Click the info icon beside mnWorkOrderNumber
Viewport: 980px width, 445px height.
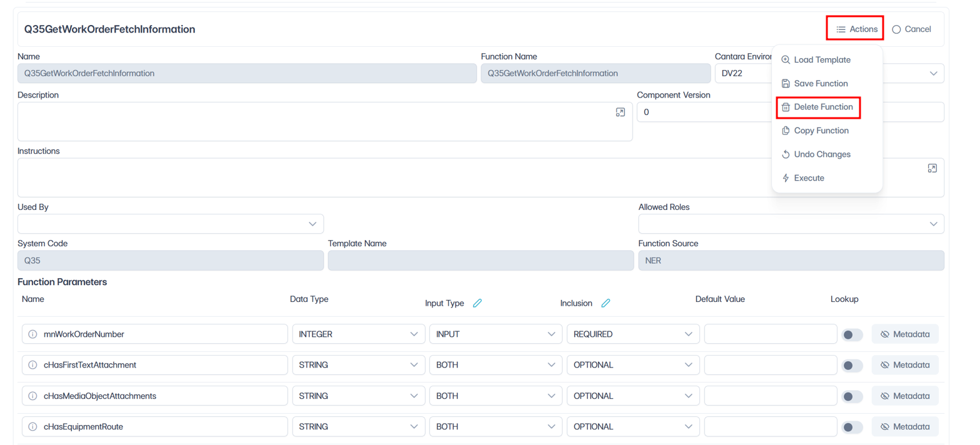32,334
